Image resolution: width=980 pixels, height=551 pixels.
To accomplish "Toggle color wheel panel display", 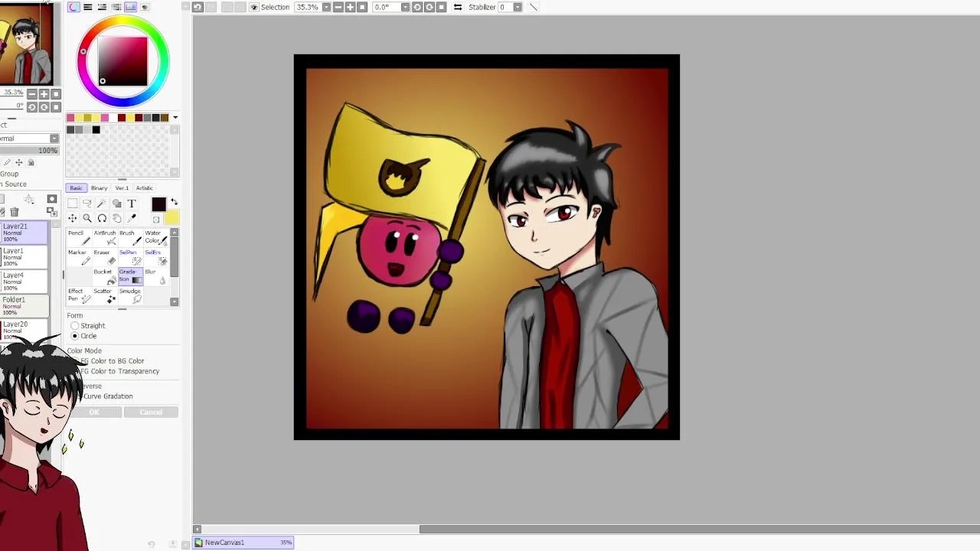I will click(x=73, y=7).
